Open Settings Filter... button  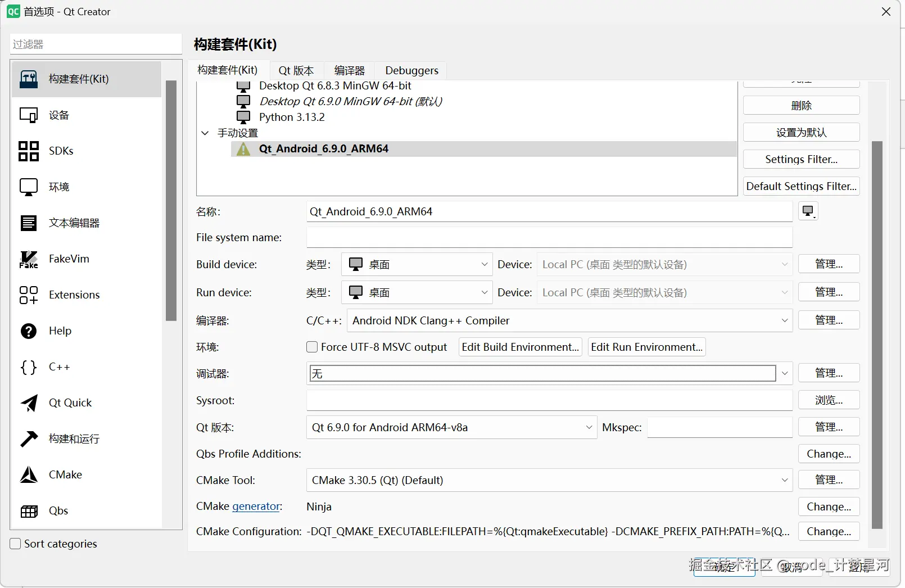pos(801,159)
